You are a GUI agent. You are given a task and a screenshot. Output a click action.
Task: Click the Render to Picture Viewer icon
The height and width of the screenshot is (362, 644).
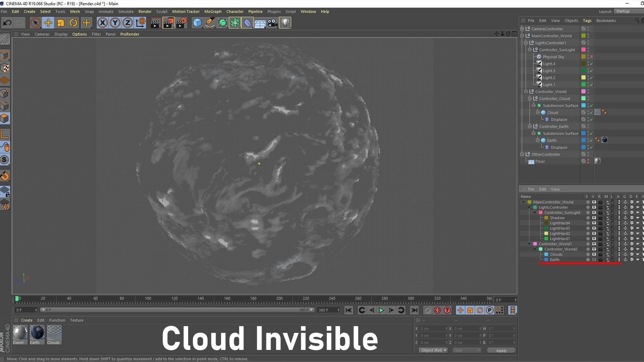168,23
